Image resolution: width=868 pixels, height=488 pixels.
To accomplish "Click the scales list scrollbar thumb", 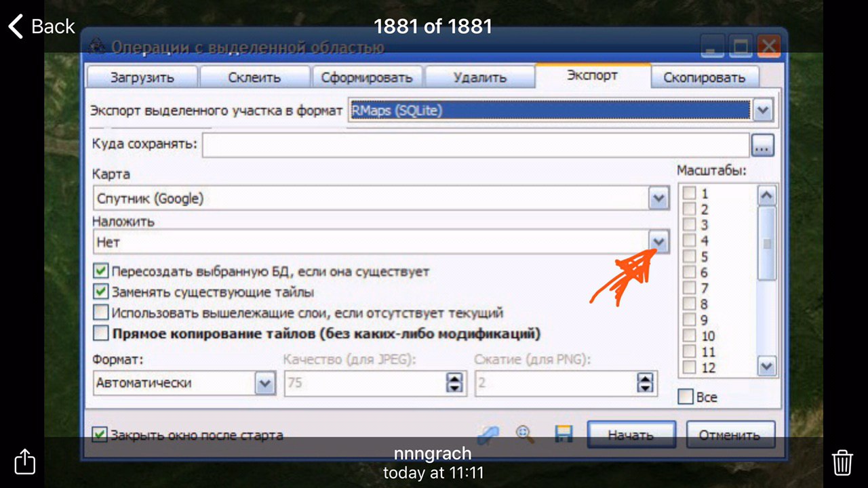I will point(767,244).
